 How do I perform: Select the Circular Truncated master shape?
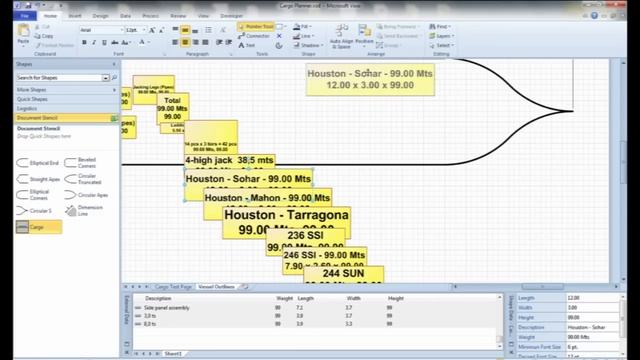(83, 179)
